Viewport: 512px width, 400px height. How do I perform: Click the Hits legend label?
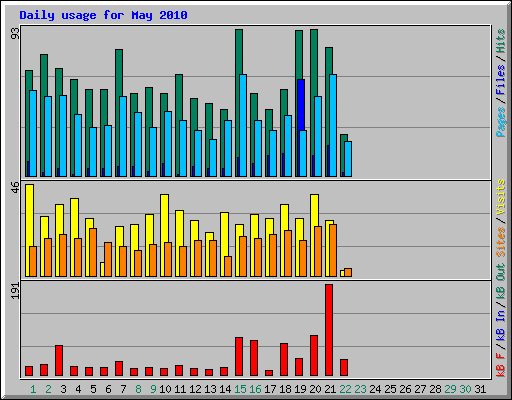(501, 41)
